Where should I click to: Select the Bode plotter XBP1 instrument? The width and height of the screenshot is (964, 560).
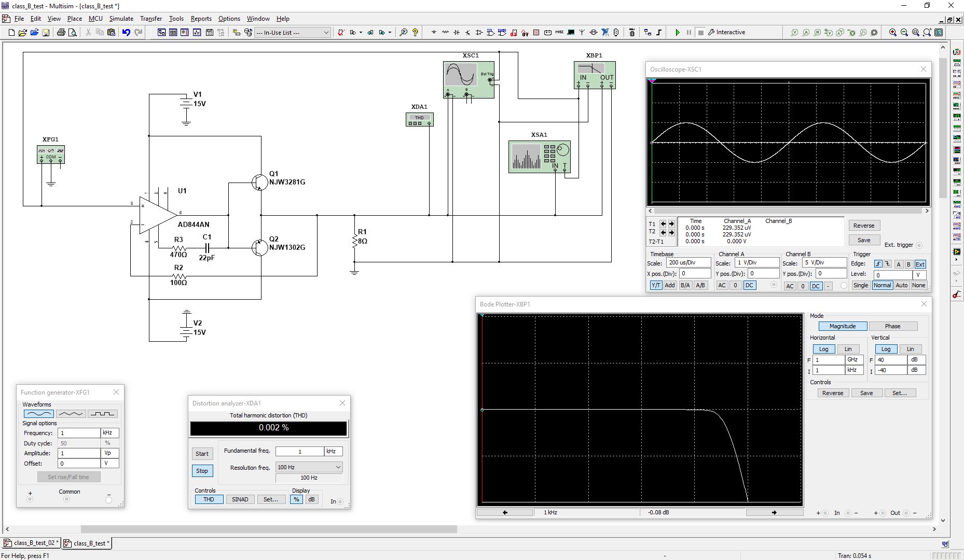point(595,75)
